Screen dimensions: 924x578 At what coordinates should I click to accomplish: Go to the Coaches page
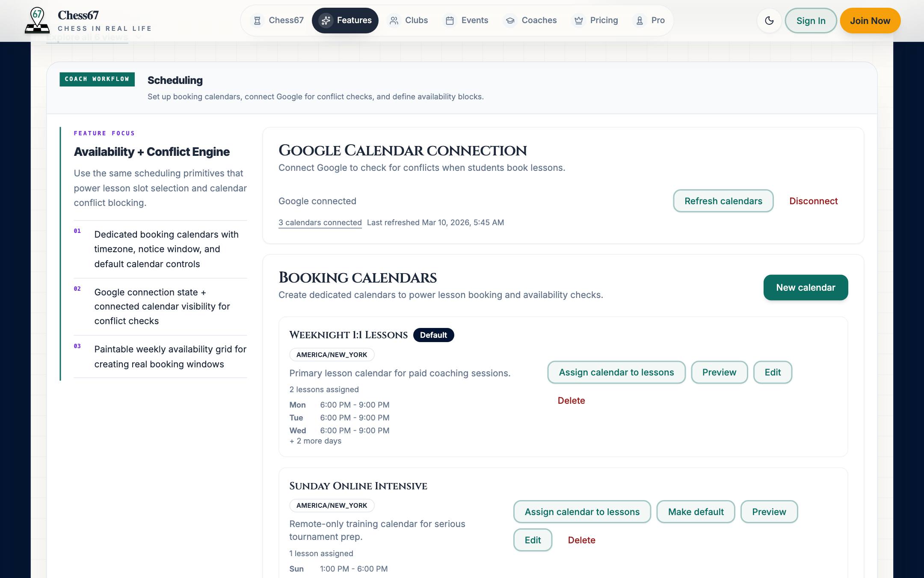pyautogui.click(x=531, y=21)
